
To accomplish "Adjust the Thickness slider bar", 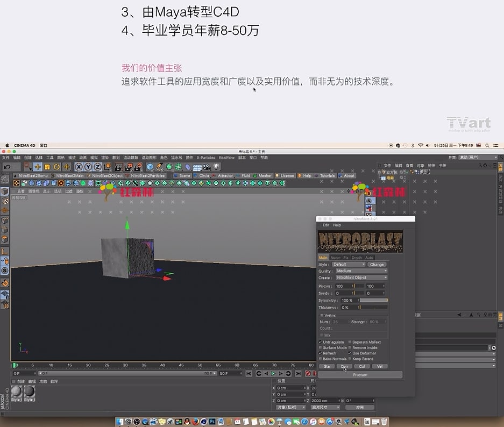I will (373, 308).
